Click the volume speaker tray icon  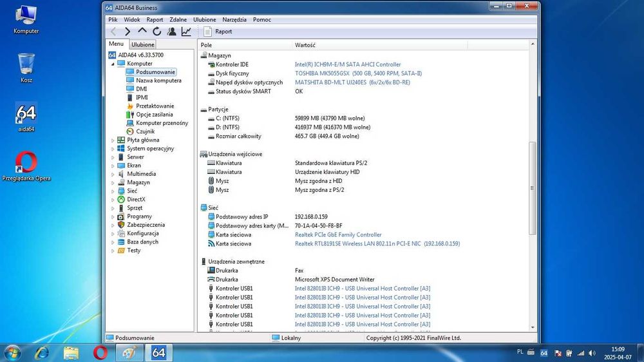point(592,353)
